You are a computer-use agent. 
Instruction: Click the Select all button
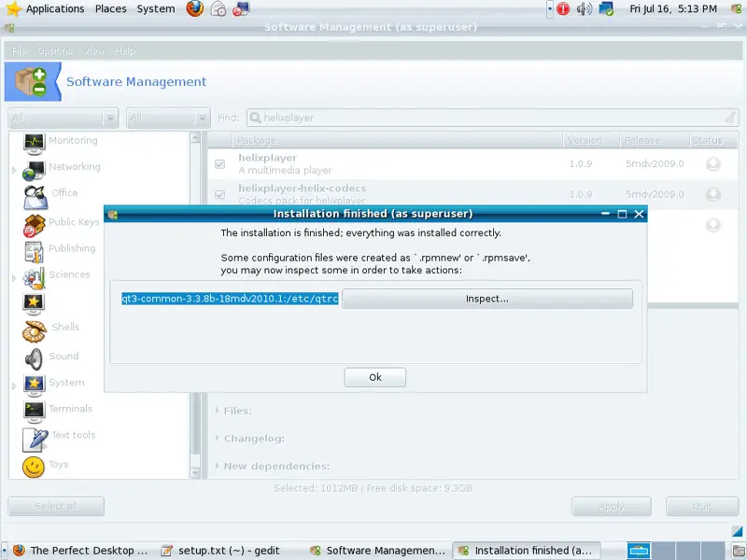click(56, 506)
